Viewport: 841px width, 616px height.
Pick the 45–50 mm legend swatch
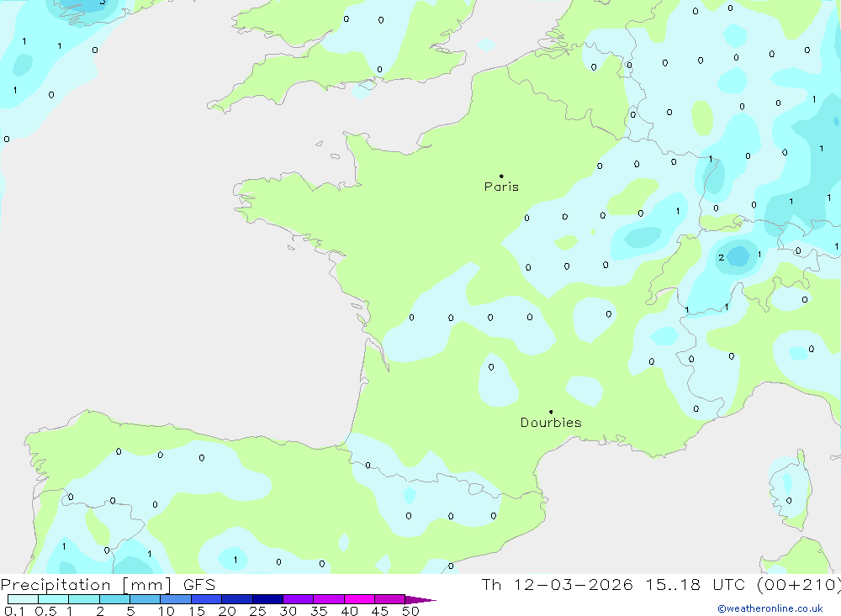pyautogui.click(x=390, y=599)
